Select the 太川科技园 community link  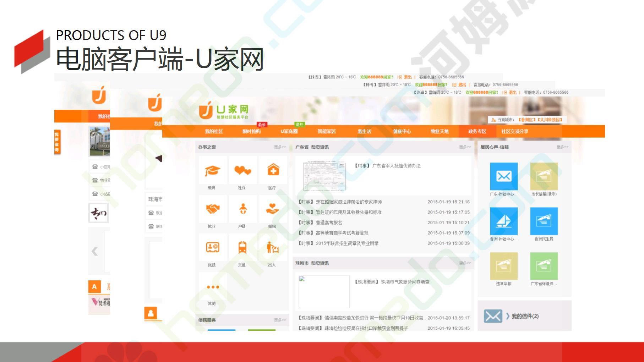pos(550,120)
